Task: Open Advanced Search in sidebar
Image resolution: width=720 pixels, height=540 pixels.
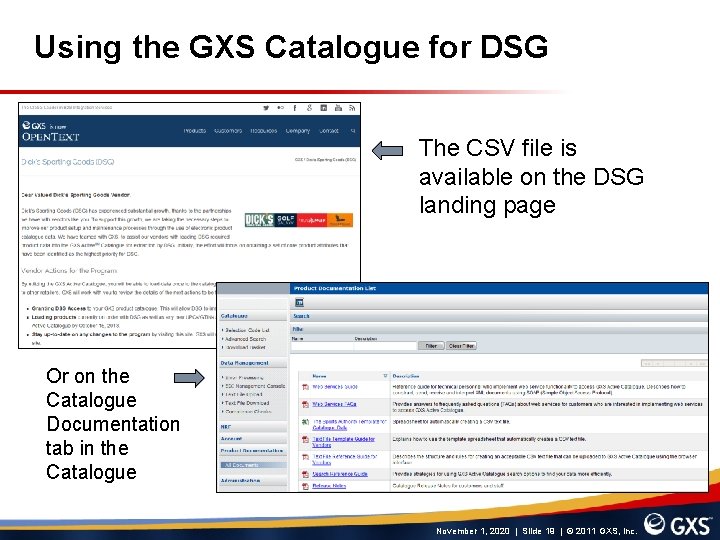Action: pyautogui.click(x=245, y=339)
